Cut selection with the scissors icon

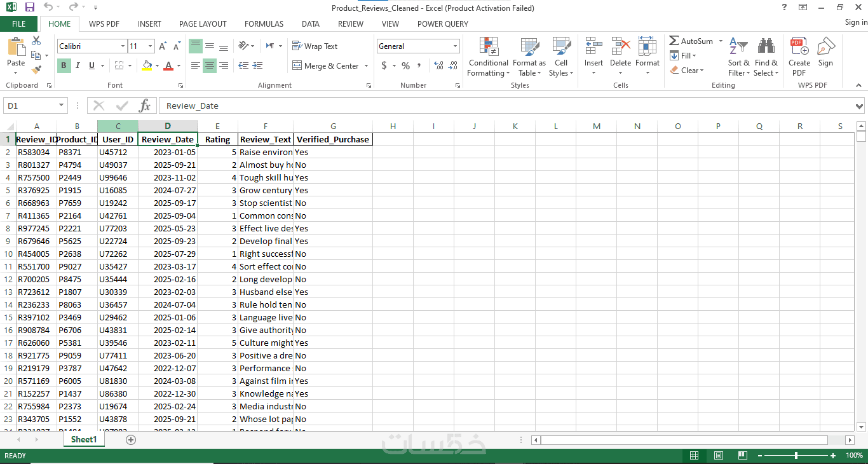coord(36,41)
